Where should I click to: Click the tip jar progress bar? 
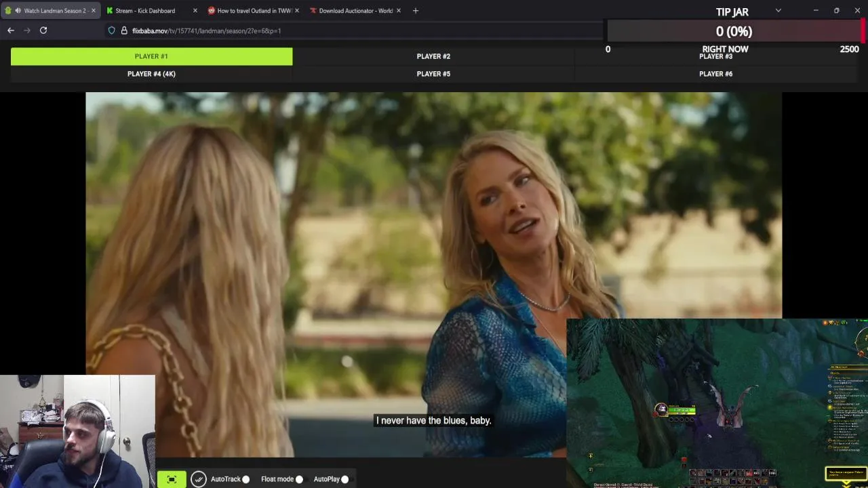tap(734, 31)
